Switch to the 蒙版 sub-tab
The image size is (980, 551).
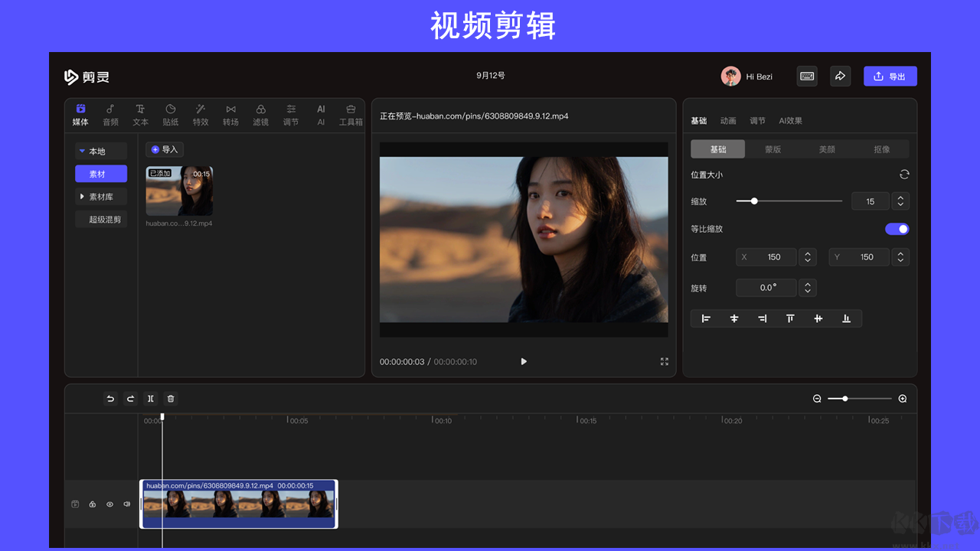tap(773, 148)
